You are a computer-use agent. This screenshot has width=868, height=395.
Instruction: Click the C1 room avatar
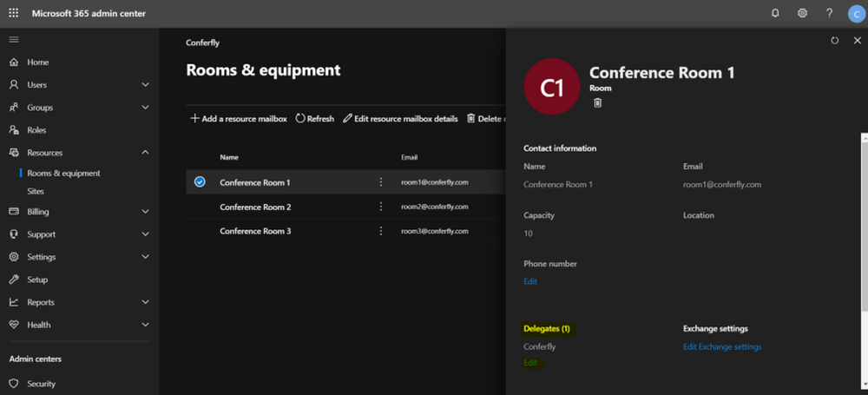[552, 87]
